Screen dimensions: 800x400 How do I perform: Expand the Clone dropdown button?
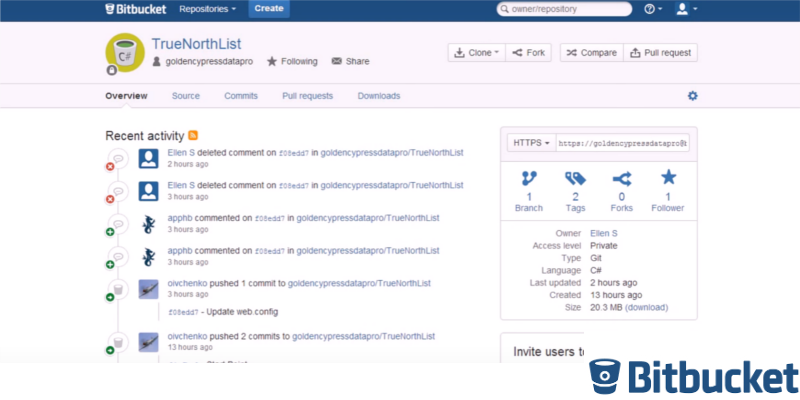(476, 53)
